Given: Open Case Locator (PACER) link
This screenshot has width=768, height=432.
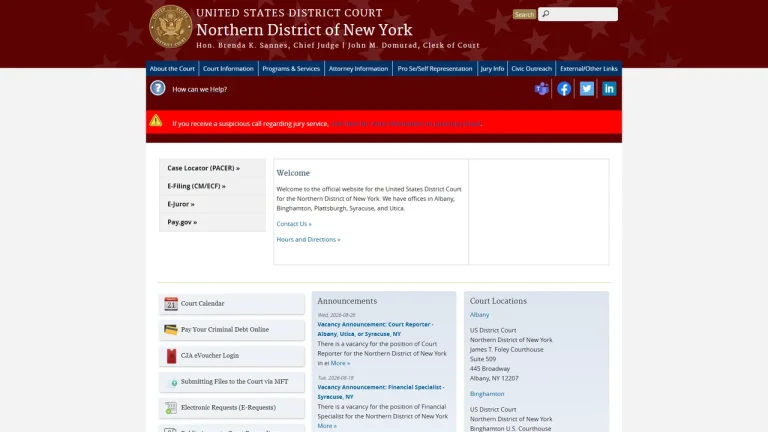Looking at the screenshot, I should [203, 168].
